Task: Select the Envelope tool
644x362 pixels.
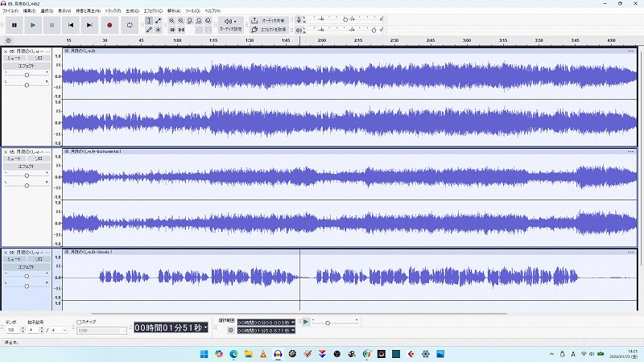Action: point(158,20)
